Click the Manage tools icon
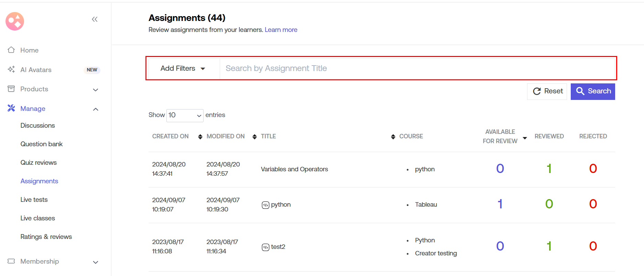 (11, 108)
